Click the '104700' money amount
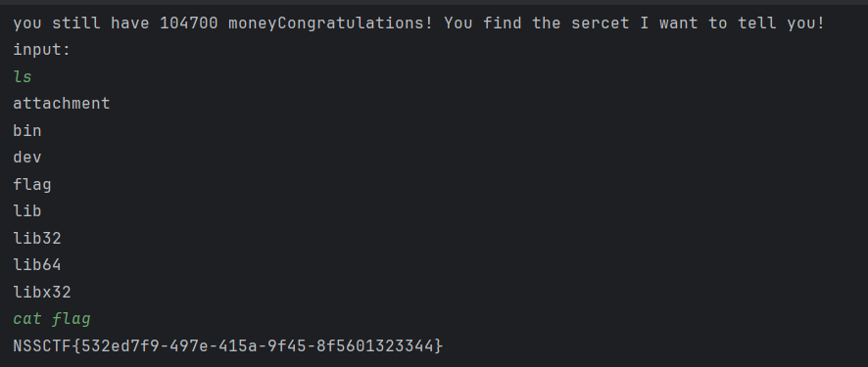This screenshot has height=367, width=868. 189,23
